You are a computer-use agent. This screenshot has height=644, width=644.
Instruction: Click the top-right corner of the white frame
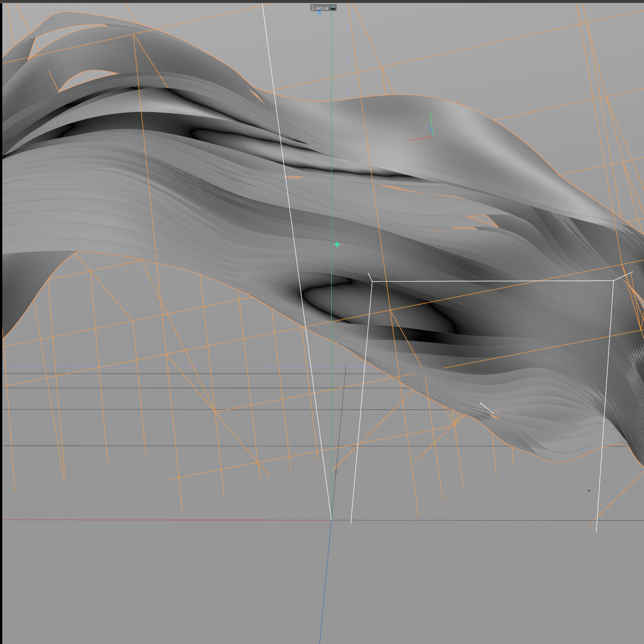click(x=613, y=280)
